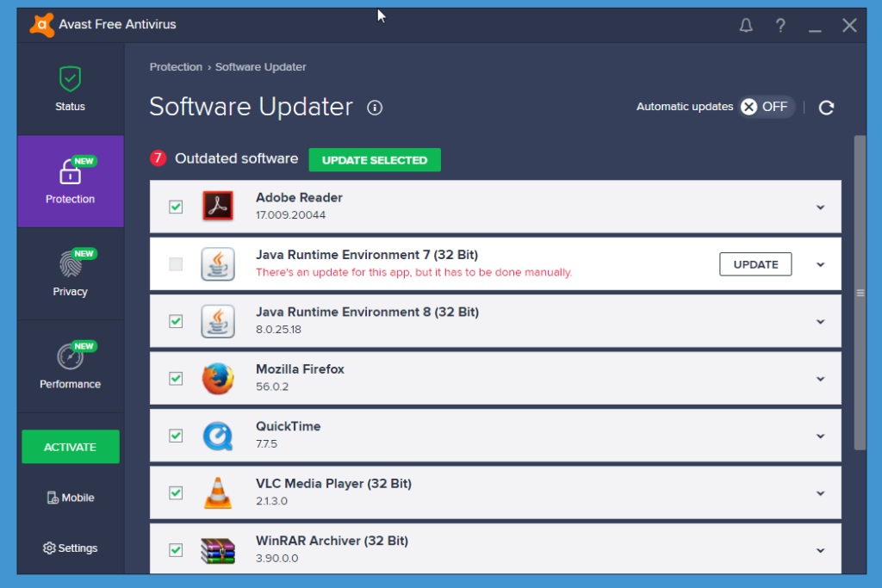Click the red 7 outdated count badge
The image size is (882, 588).
pos(158,158)
